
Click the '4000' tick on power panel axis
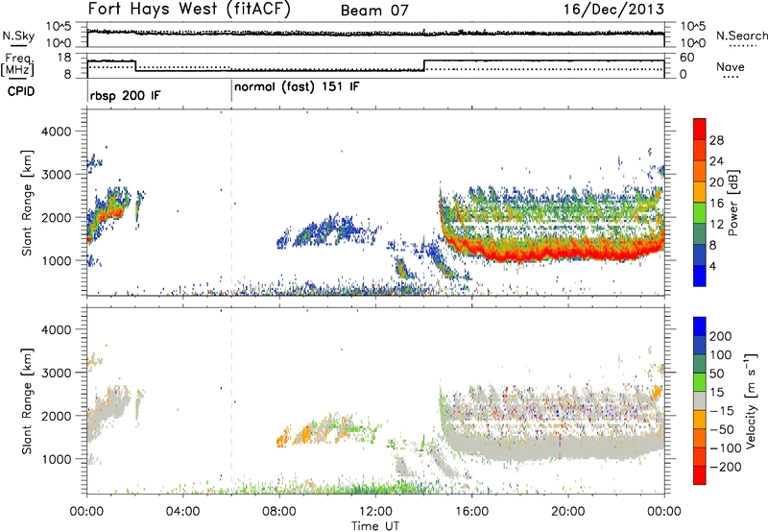click(x=56, y=132)
